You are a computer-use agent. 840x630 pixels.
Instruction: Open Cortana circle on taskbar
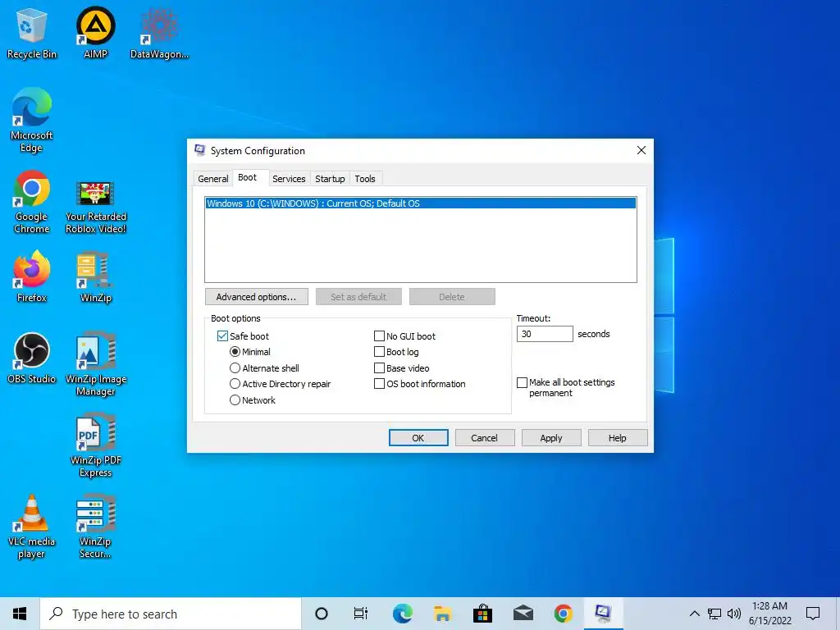[x=322, y=614]
